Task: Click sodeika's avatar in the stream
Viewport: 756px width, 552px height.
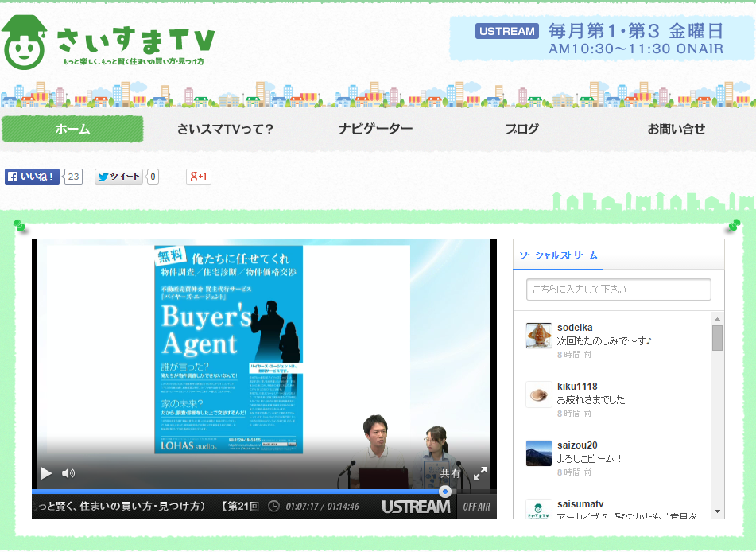Action: click(x=539, y=335)
